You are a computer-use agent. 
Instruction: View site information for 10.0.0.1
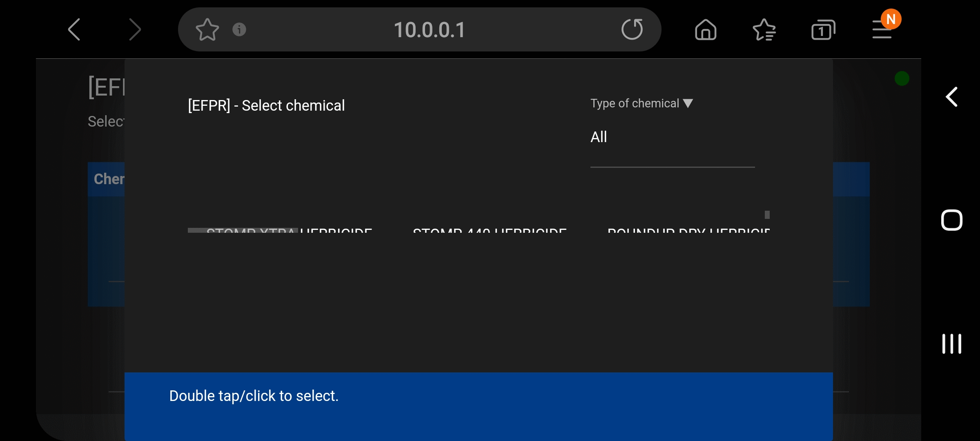click(x=239, y=29)
